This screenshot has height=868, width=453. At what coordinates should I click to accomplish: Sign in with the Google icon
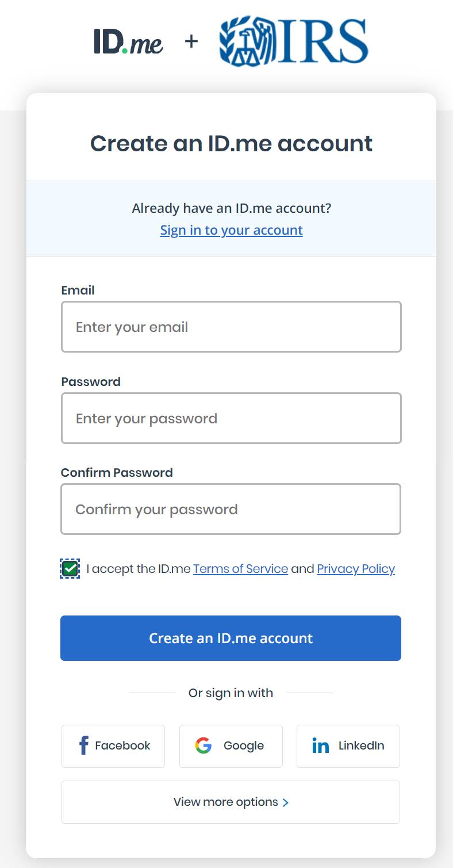tap(203, 746)
